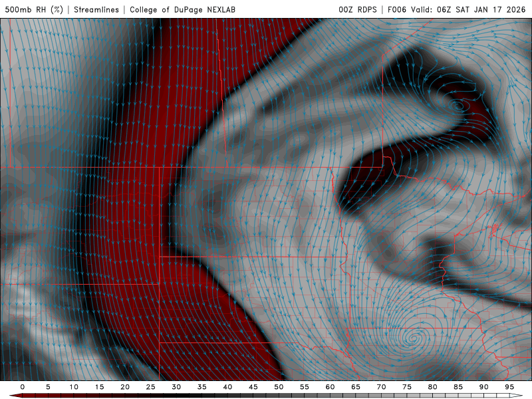This screenshot has height=399, width=532.
Task: Click the "500mb RH (%)" title text
Action: (34, 9)
